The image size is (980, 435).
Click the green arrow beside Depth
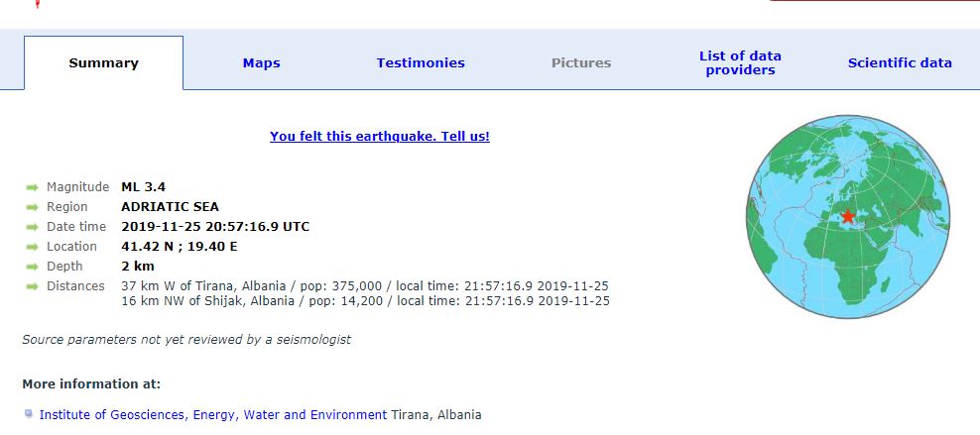32,267
